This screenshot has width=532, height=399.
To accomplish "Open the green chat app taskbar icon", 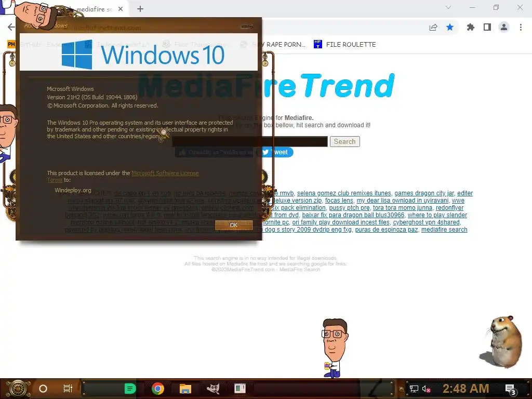I will click(130, 389).
